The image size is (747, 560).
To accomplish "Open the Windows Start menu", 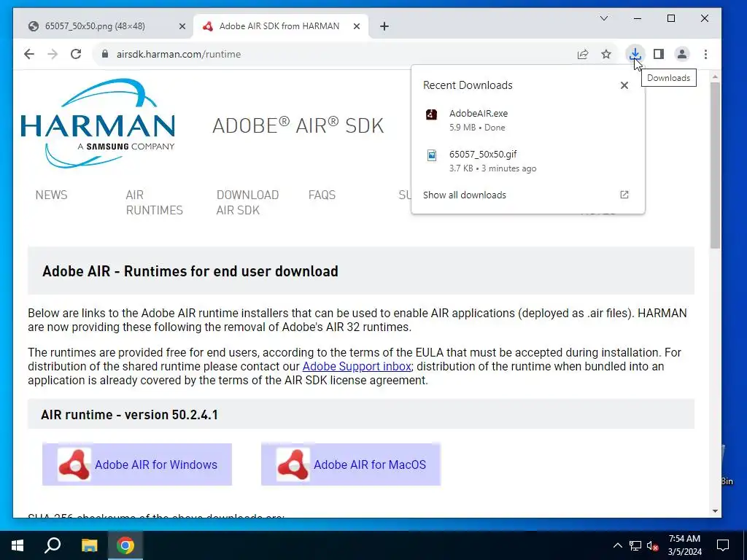I will (18, 545).
